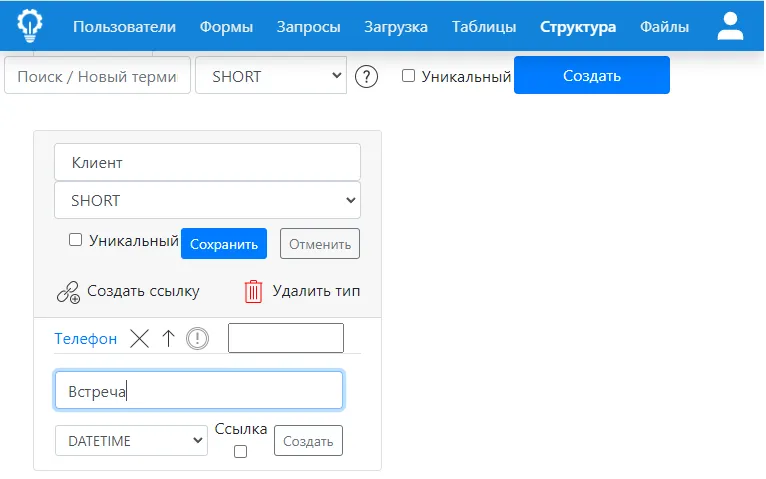
Task: Click the question mark help icon
Action: coord(366,77)
